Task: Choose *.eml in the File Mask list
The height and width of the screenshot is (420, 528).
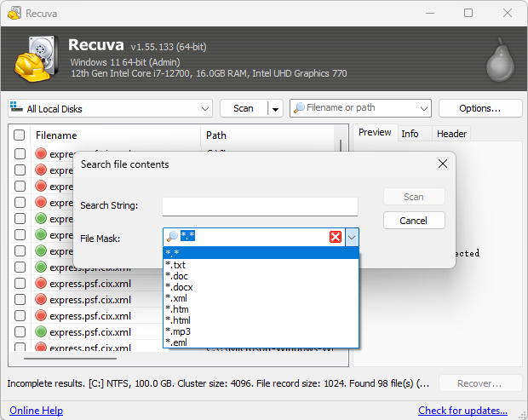Action: pyautogui.click(x=261, y=342)
